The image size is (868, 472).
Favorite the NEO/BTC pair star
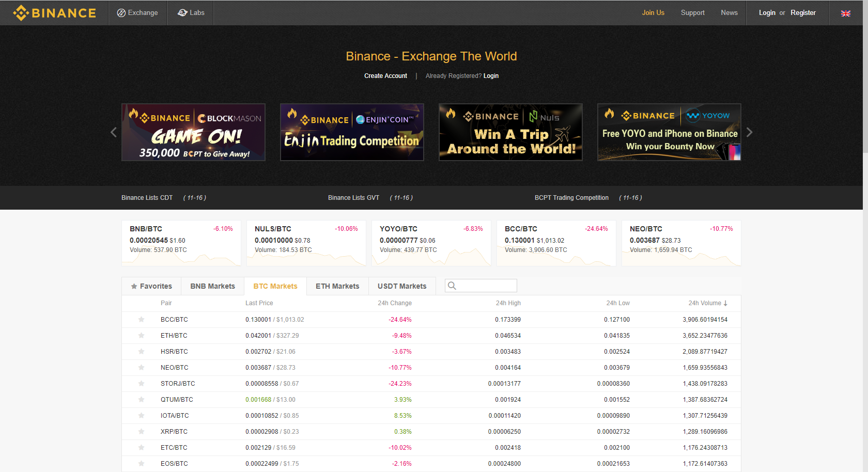click(x=141, y=368)
